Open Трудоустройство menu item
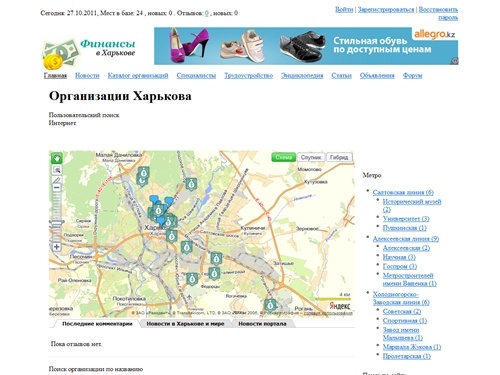The height and width of the screenshot is (375, 500). coord(248,75)
